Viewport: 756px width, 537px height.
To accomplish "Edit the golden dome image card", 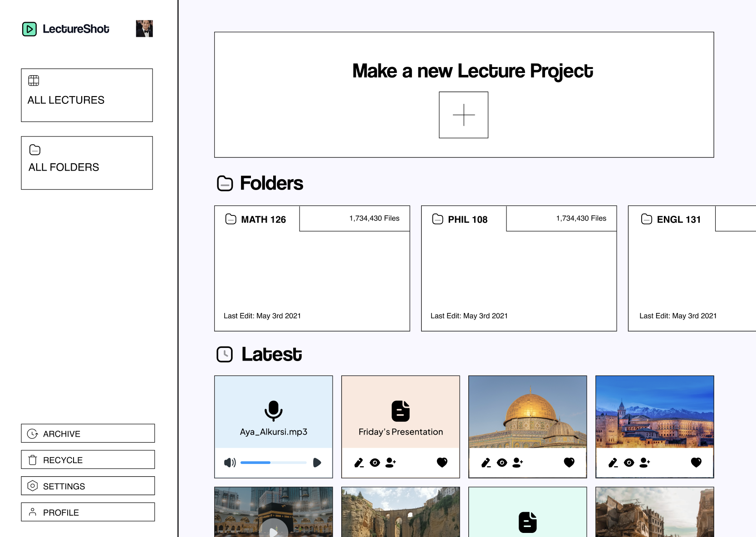I will coord(486,463).
